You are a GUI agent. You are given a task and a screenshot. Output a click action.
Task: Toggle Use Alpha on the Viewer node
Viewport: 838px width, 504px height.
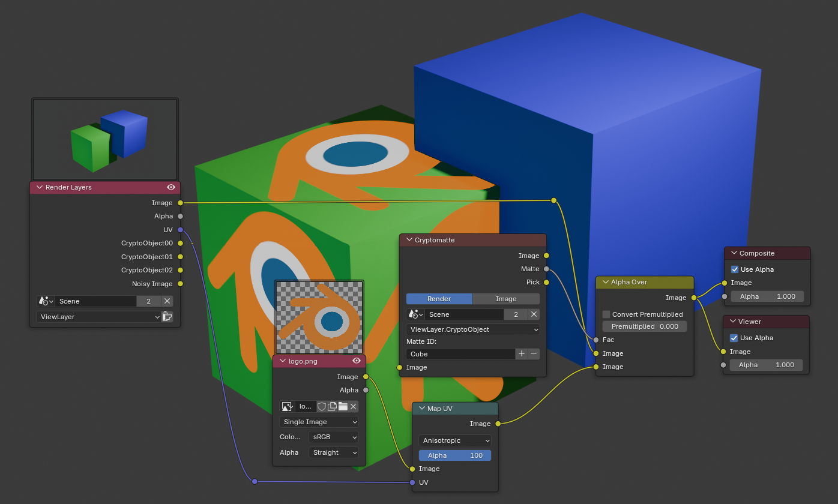pyautogui.click(x=734, y=338)
